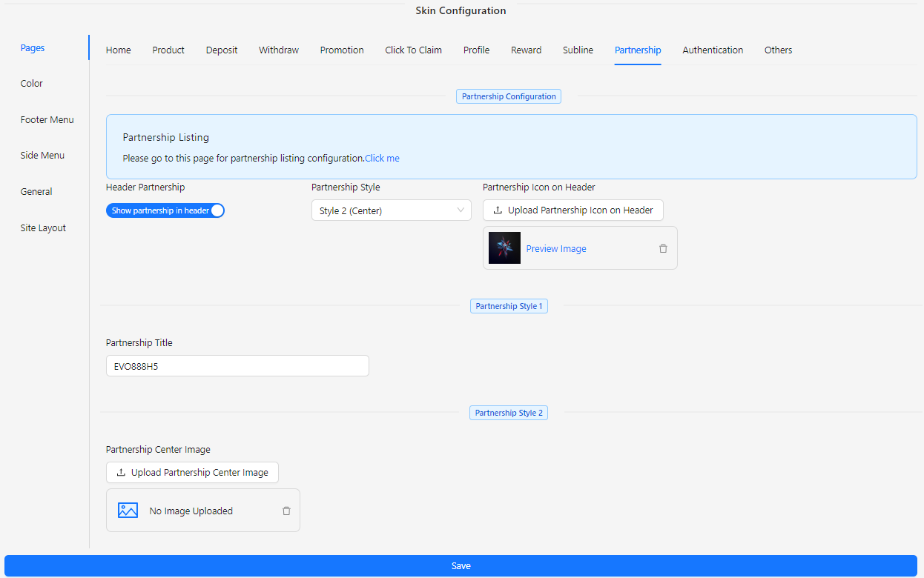Upload Partnership Icon on Header
The height and width of the screenshot is (578, 924).
click(572, 210)
